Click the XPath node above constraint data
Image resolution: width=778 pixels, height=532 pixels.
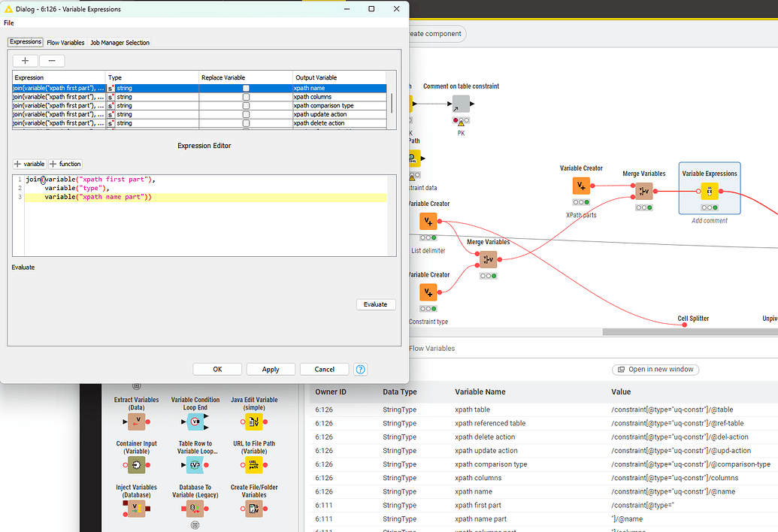coord(413,159)
